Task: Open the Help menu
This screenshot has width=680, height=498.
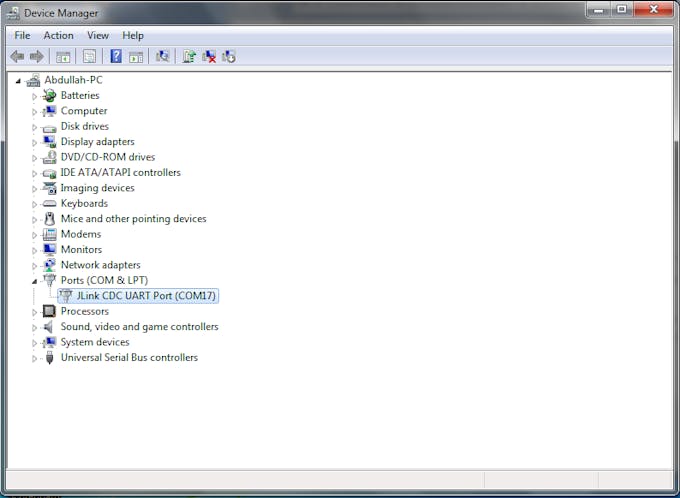Action: point(133,36)
